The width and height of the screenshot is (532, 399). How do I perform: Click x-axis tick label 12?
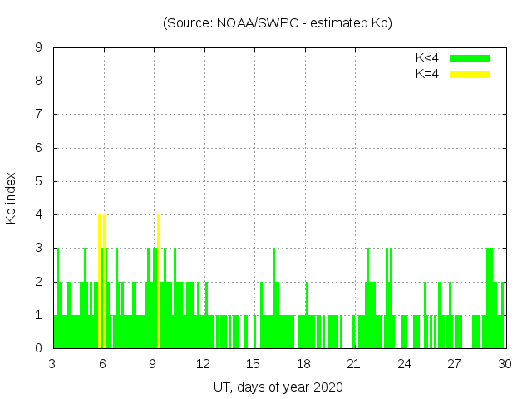point(204,364)
